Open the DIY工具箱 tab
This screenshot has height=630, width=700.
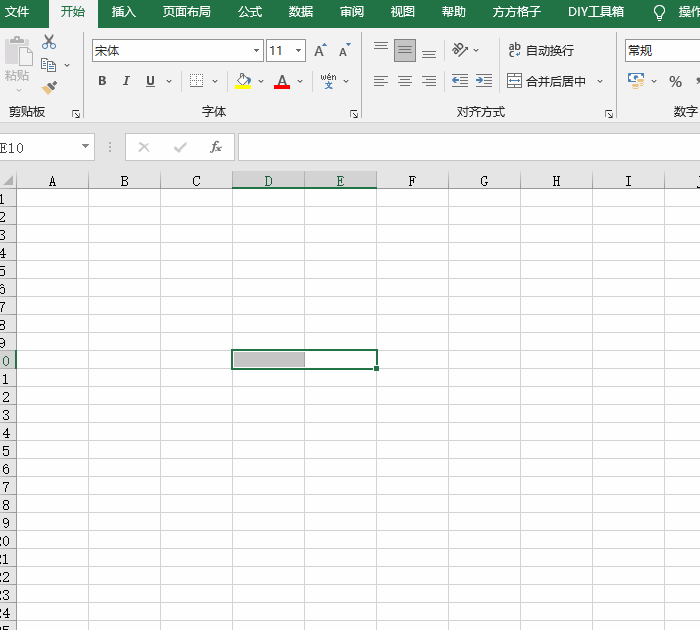pos(596,12)
